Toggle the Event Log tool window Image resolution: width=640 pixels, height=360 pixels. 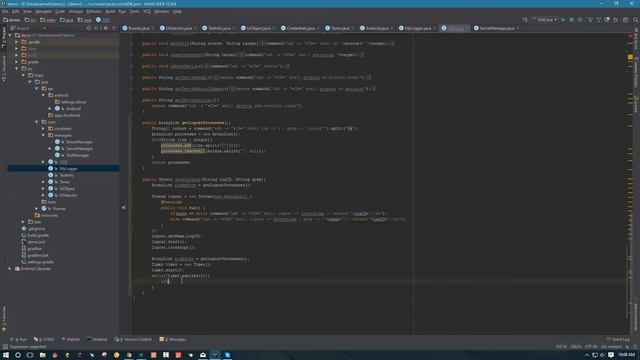coord(618,340)
